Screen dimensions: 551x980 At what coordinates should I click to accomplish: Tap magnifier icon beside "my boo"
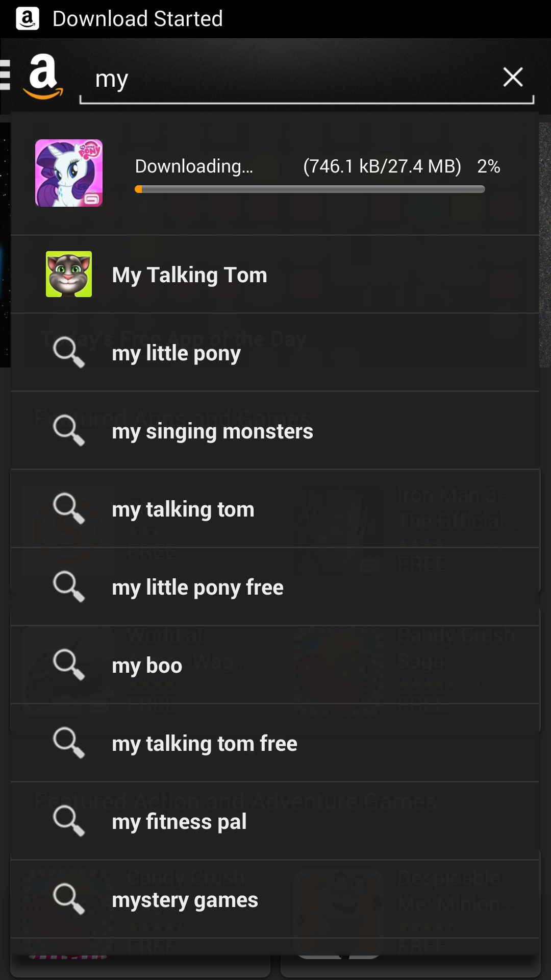tap(69, 665)
